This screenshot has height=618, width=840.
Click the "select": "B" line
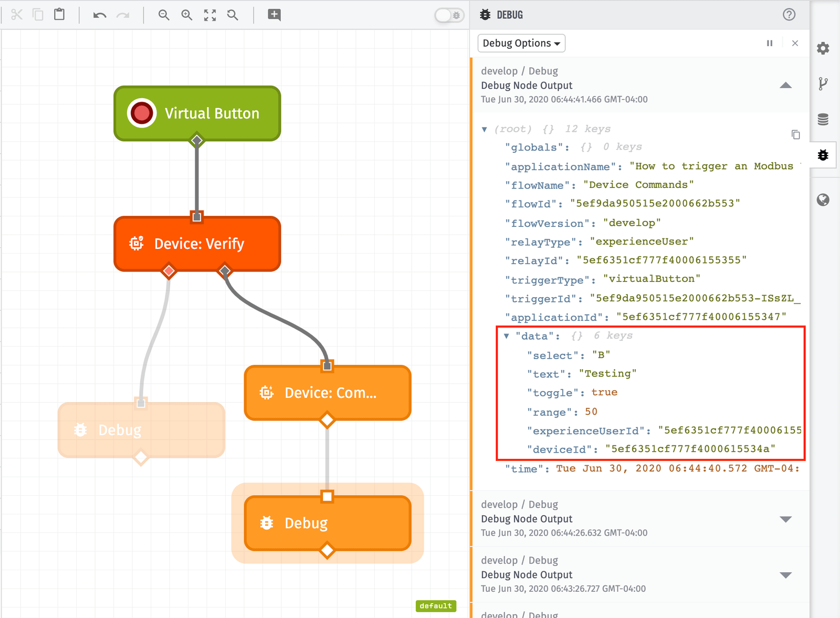(569, 355)
